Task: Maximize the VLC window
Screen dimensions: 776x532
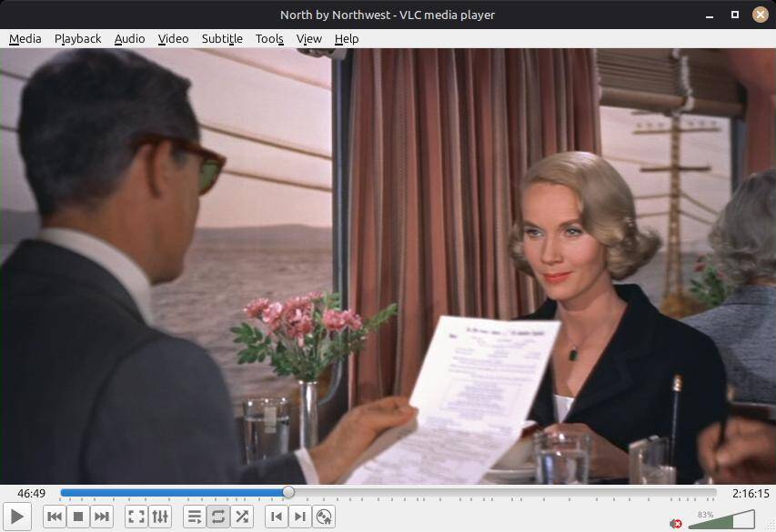Action: pyautogui.click(x=735, y=15)
